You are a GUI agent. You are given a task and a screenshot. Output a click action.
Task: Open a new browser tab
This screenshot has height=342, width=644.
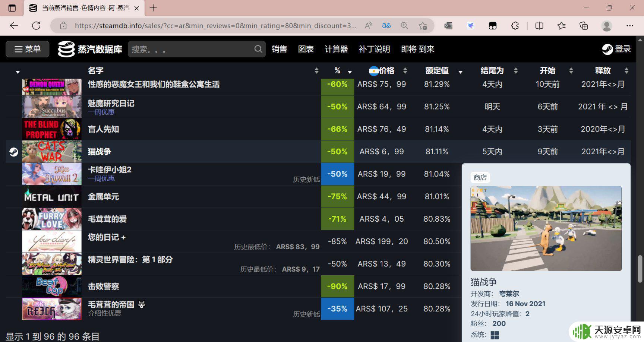153,8
